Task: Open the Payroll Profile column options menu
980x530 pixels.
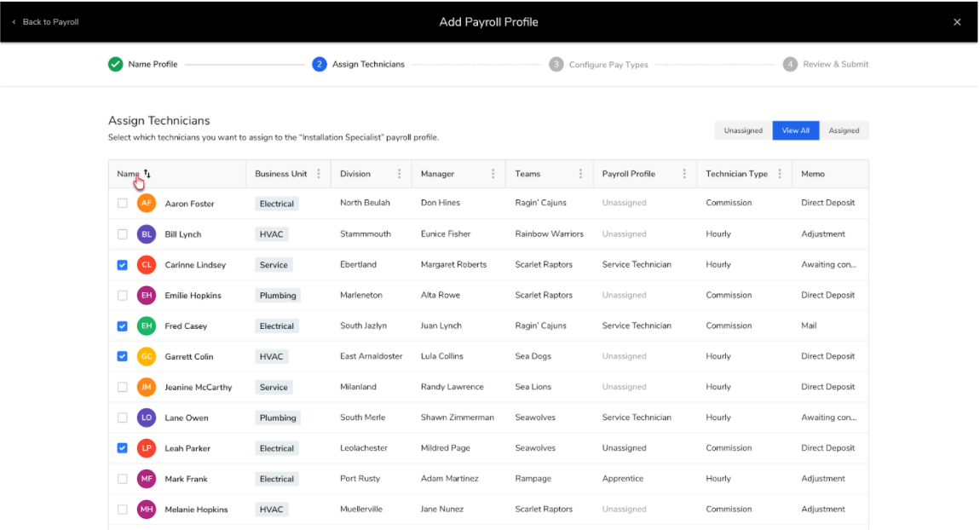Action: tap(684, 174)
